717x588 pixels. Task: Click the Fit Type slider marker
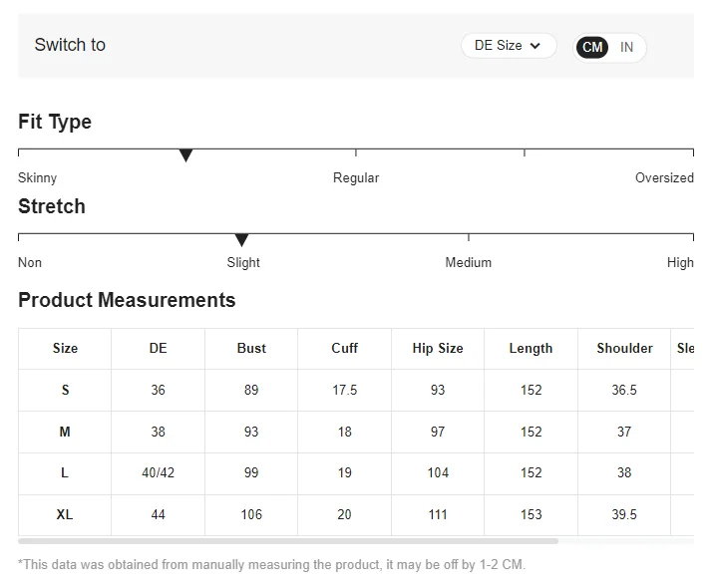[x=185, y=155]
